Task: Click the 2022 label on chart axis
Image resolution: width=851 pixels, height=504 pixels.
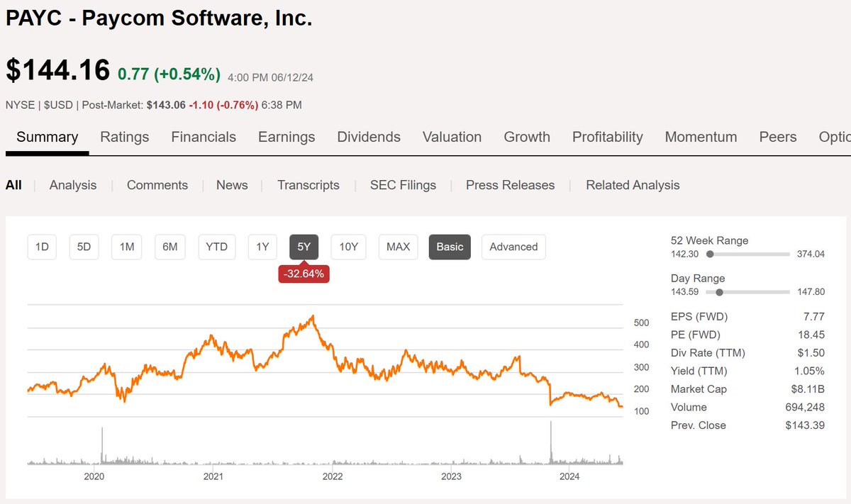Action: pos(332,476)
